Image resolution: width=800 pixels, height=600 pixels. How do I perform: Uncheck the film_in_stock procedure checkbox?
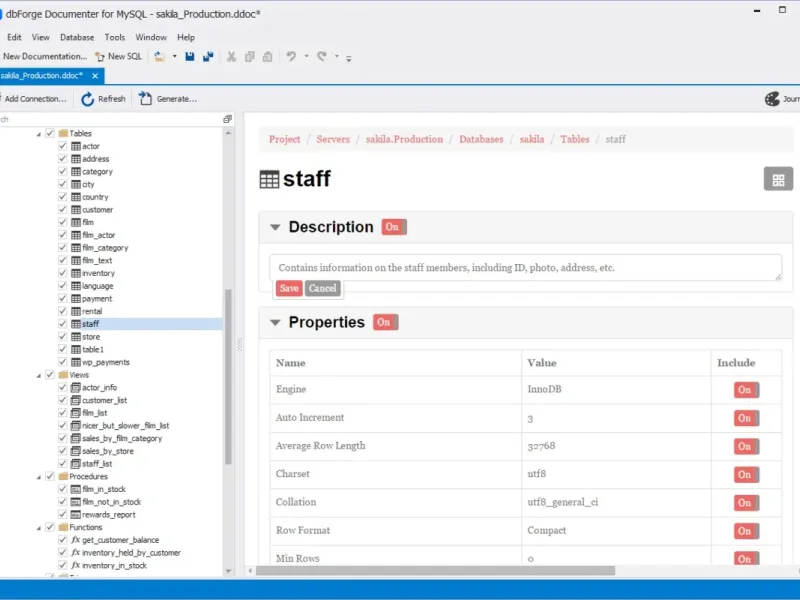click(63, 489)
